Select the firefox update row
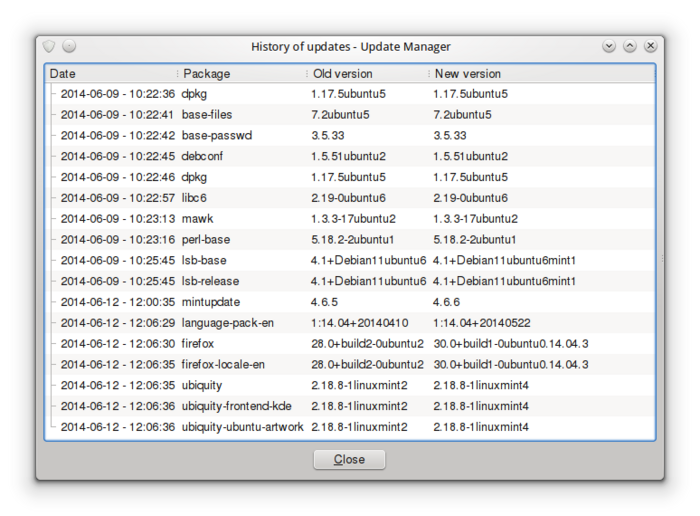 point(199,343)
